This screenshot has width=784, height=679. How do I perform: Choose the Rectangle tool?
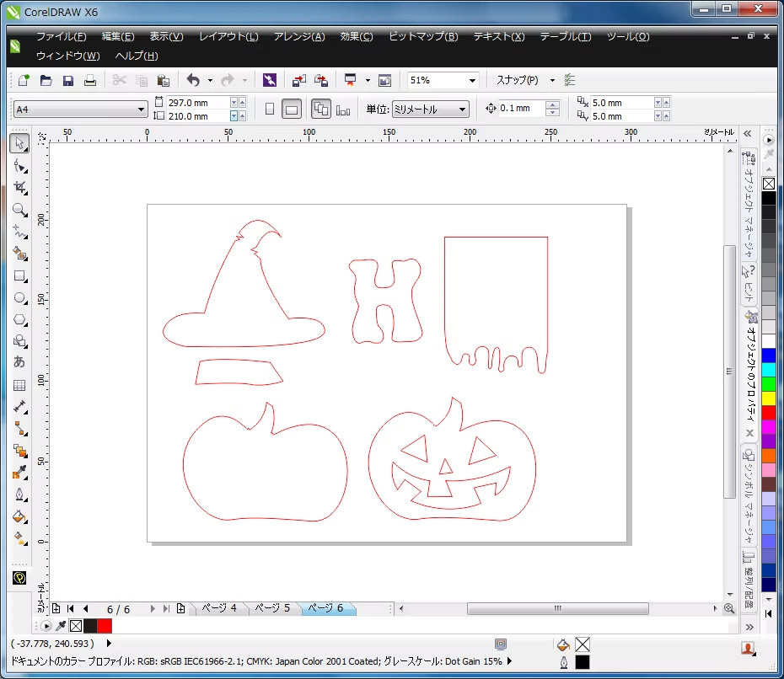pyautogui.click(x=19, y=275)
